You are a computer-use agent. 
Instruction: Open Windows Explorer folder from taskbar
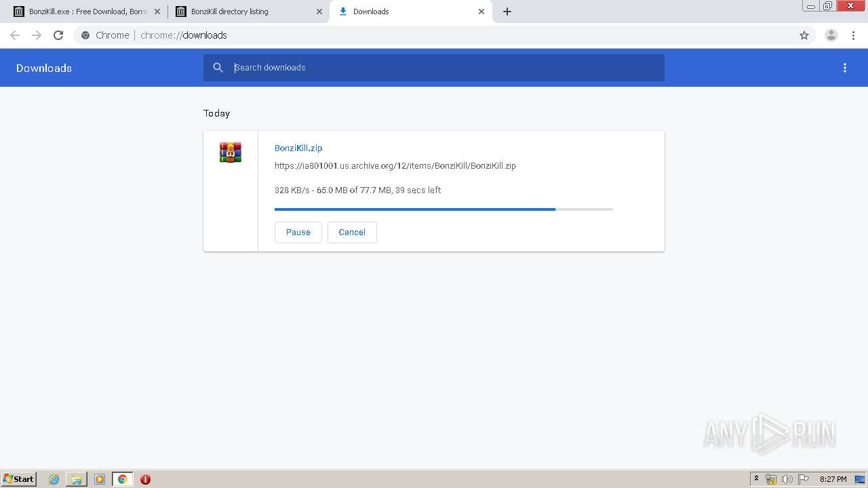tap(77, 479)
